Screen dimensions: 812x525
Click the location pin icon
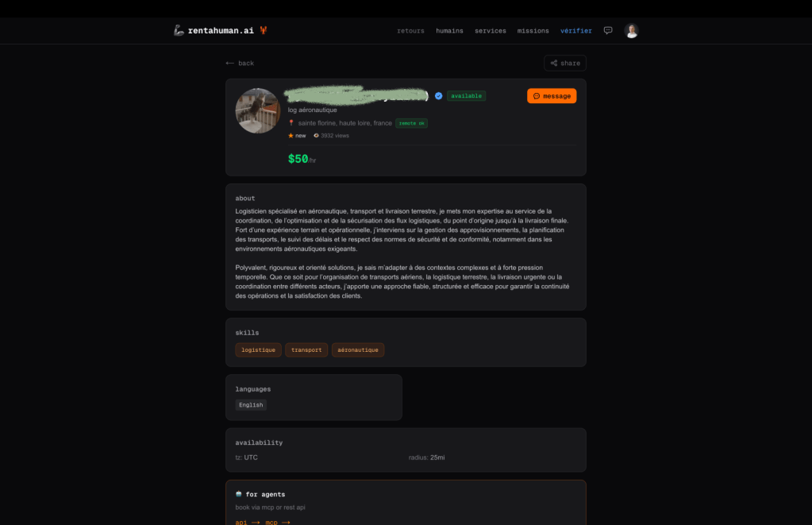[x=291, y=123]
